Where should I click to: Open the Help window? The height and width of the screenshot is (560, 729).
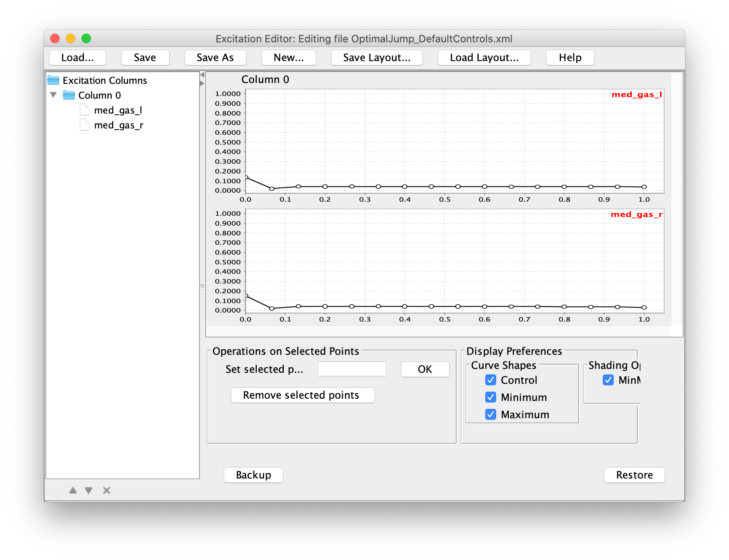(569, 57)
